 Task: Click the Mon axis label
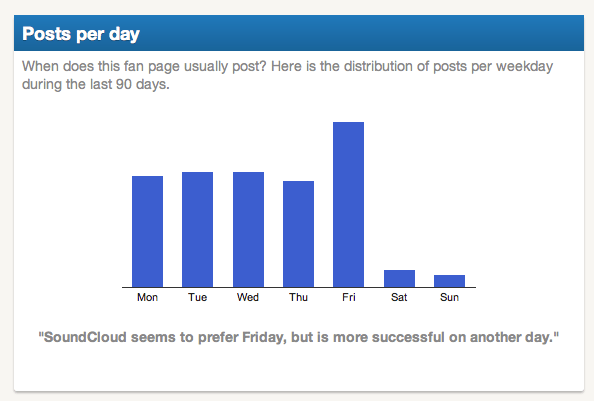(x=147, y=297)
